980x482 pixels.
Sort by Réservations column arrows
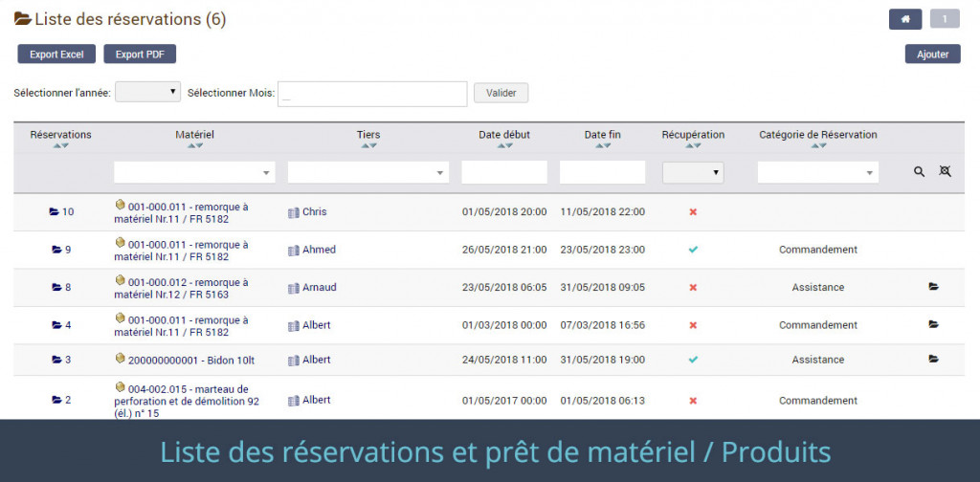[60, 145]
